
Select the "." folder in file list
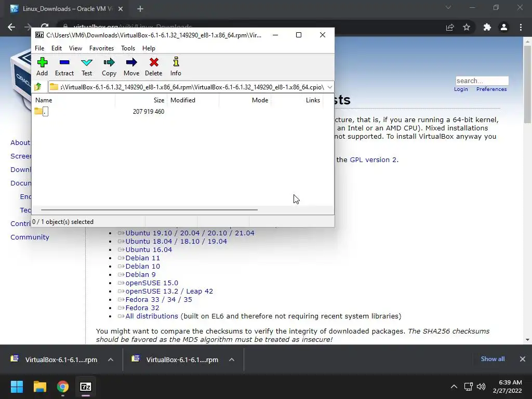coord(41,111)
